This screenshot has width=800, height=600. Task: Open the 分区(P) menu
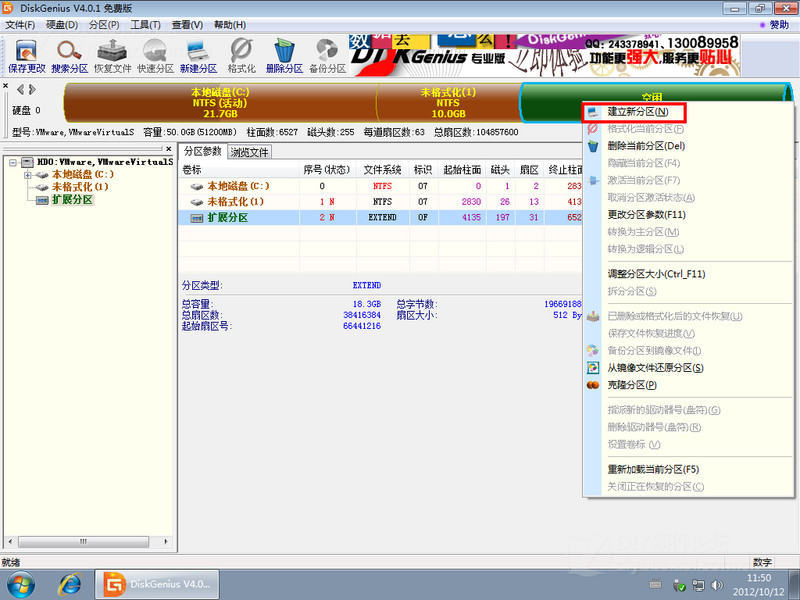point(104,25)
